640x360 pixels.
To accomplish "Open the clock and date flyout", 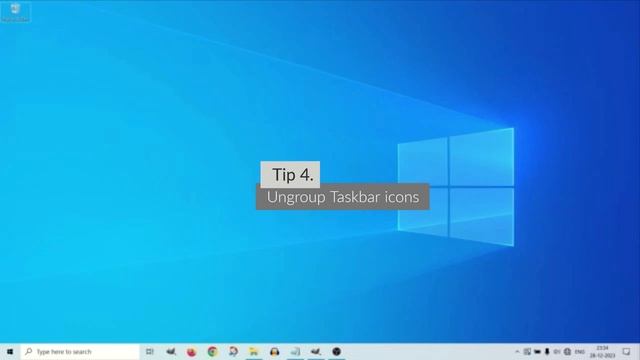I will [x=602, y=351].
